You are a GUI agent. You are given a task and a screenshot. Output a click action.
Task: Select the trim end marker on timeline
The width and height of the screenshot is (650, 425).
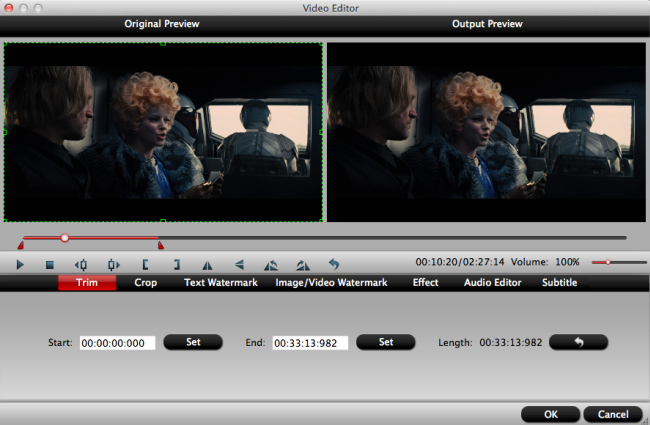161,246
